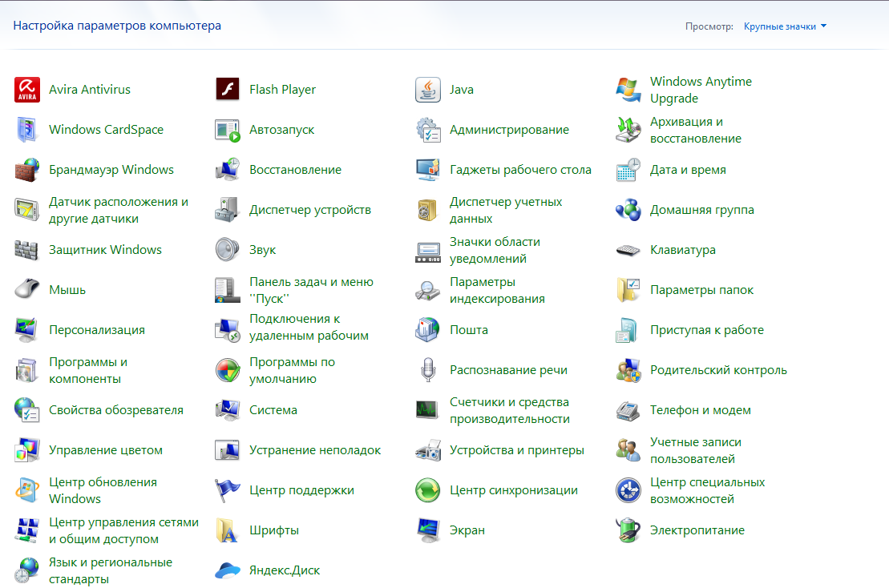889x588 pixels.
Task: Click the Клавиатура keyboard icon
Action: (628, 250)
